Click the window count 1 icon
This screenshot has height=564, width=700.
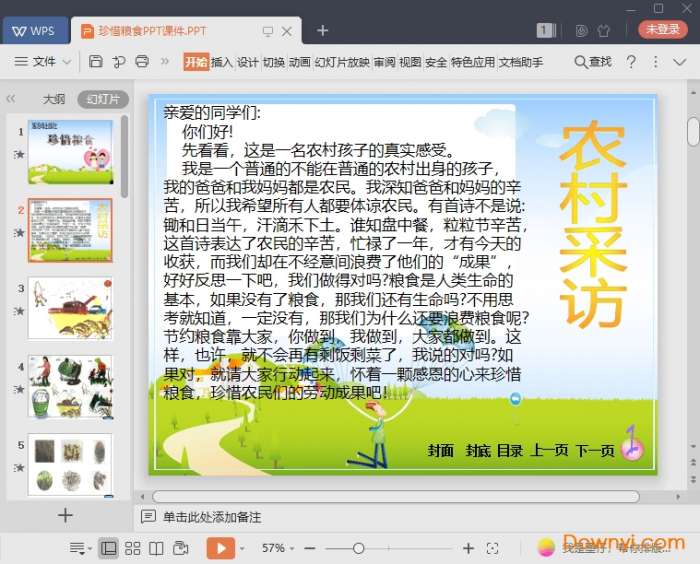546,30
